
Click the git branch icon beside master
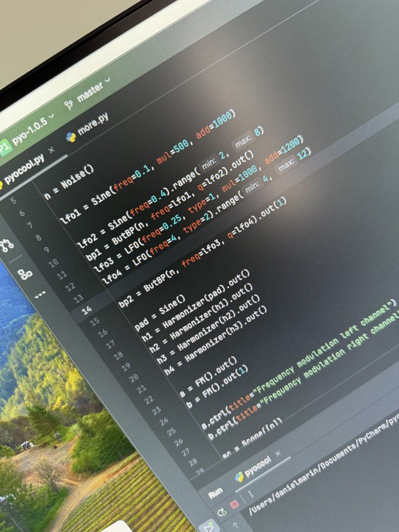(69, 105)
